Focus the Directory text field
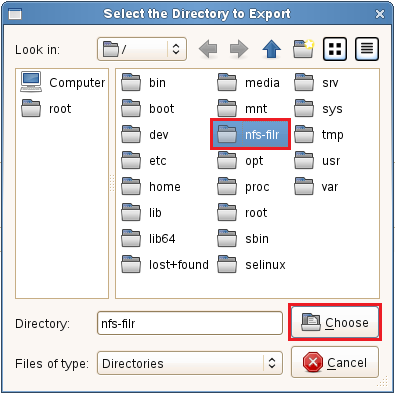Screen dimensions: 395x394 pos(190,323)
